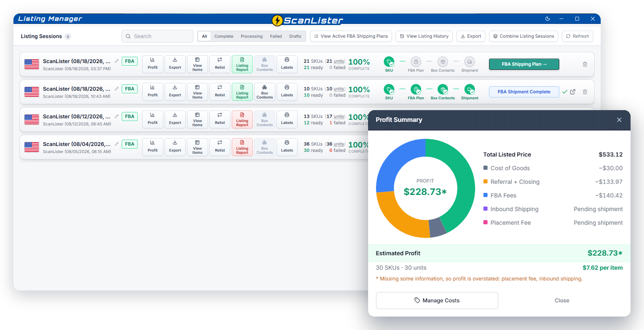This screenshot has width=644, height=330.
Task: Close Profit Summary with X icon
Action: (x=619, y=120)
